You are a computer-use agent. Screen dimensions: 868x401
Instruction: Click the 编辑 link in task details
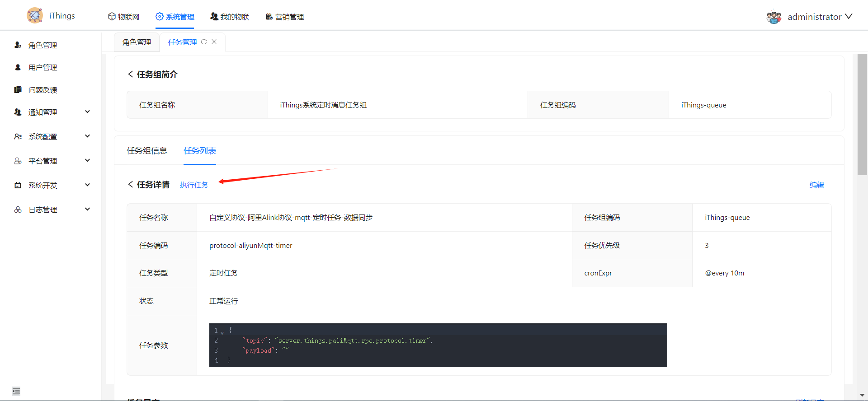click(x=816, y=185)
